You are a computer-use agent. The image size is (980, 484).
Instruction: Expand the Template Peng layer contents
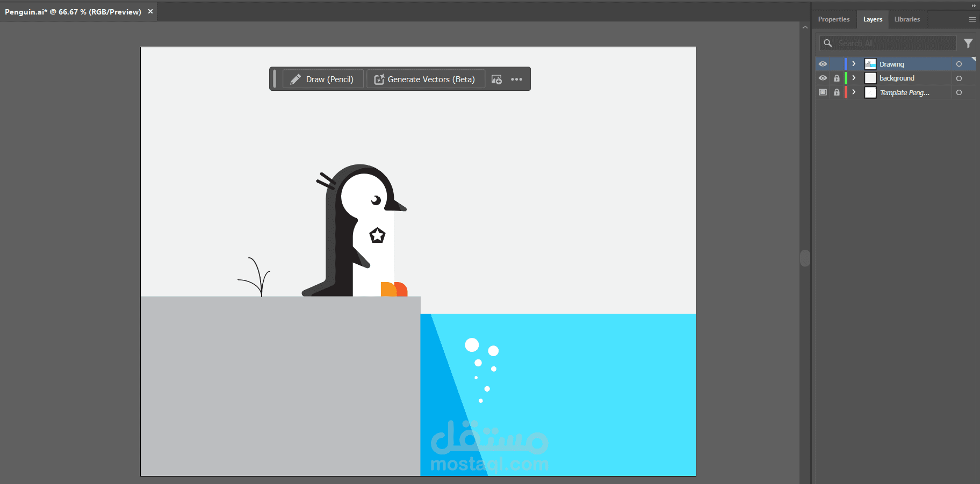point(853,92)
